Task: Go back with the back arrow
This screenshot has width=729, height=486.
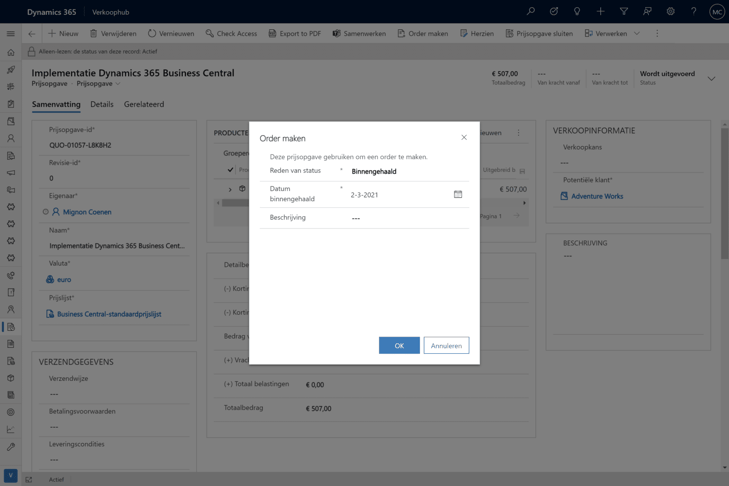Action: (x=32, y=33)
